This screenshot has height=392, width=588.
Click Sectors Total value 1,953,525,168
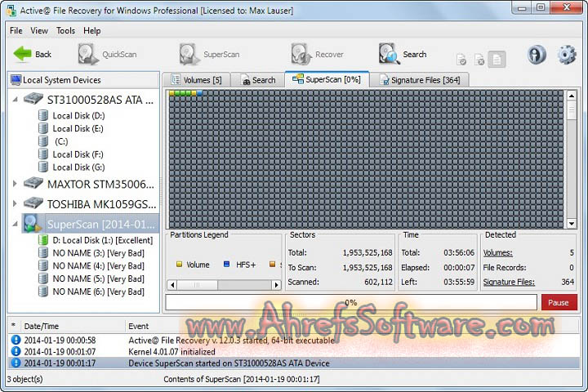[x=367, y=252]
